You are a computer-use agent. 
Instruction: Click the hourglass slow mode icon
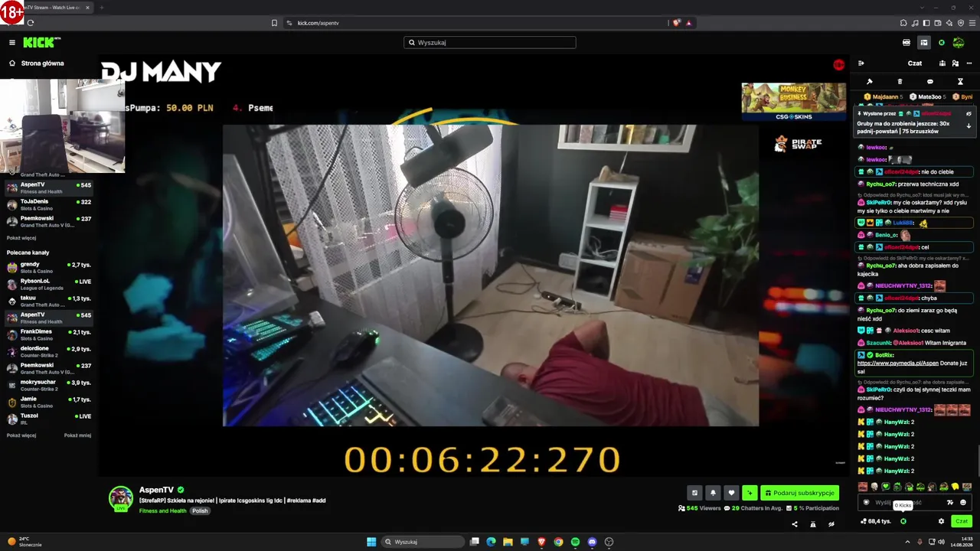click(x=960, y=81)
